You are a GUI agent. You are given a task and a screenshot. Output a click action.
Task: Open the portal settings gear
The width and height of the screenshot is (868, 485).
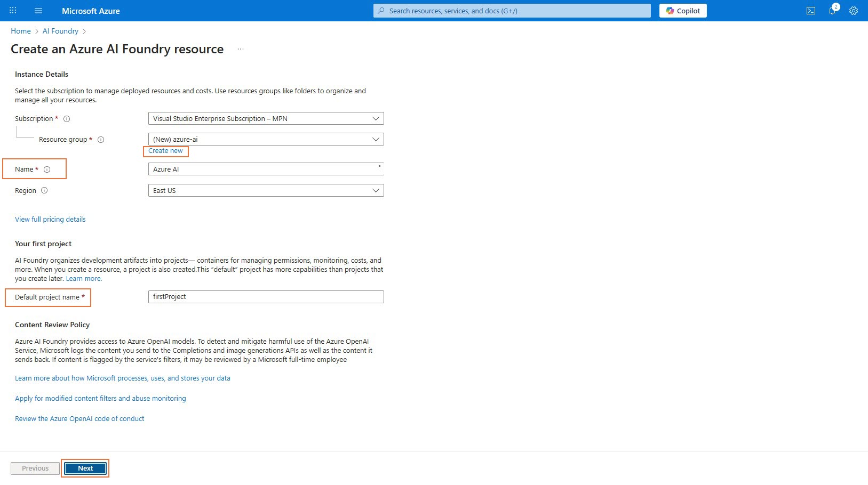(x=853, y=11)
